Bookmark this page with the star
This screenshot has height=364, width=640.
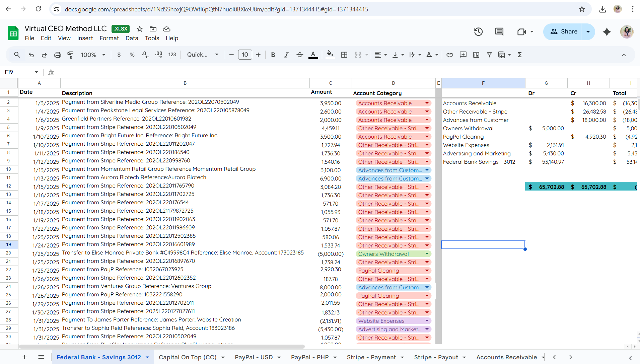[x=582, y=9]
